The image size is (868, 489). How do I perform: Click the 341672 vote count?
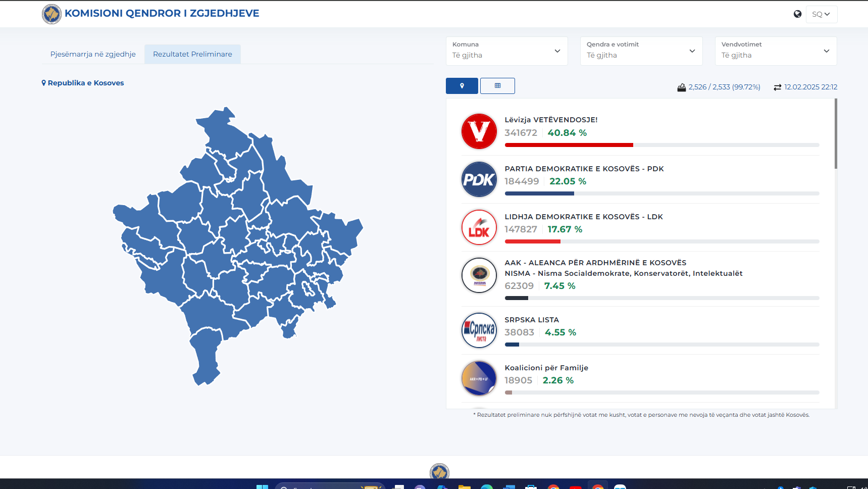(x=521, y=133)
